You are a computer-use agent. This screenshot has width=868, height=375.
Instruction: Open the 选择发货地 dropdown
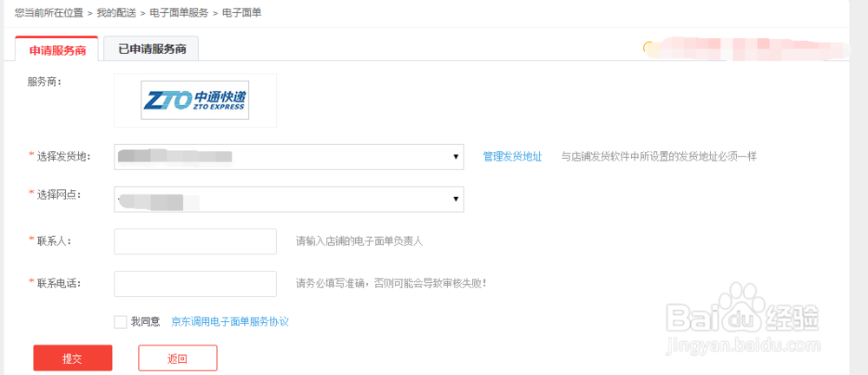[x=289, y=157]
